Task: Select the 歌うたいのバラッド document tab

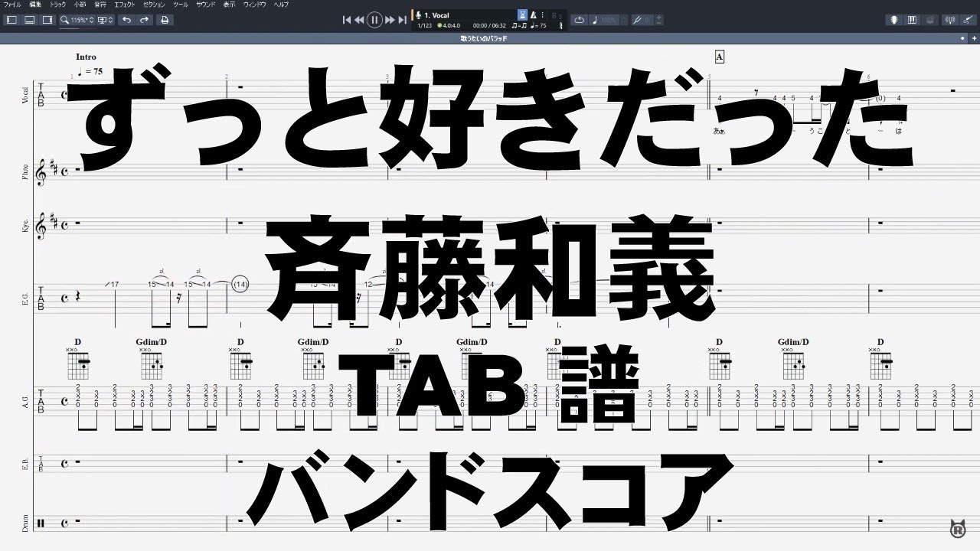Action: click(484, 38)
